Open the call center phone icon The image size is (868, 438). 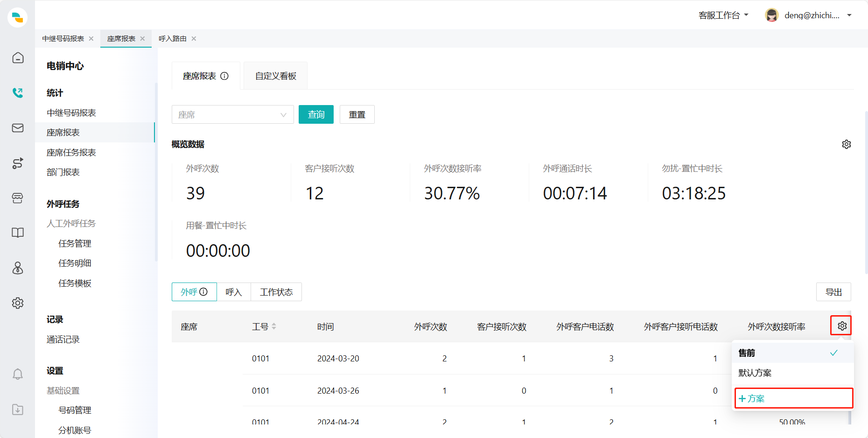(18, 93)
